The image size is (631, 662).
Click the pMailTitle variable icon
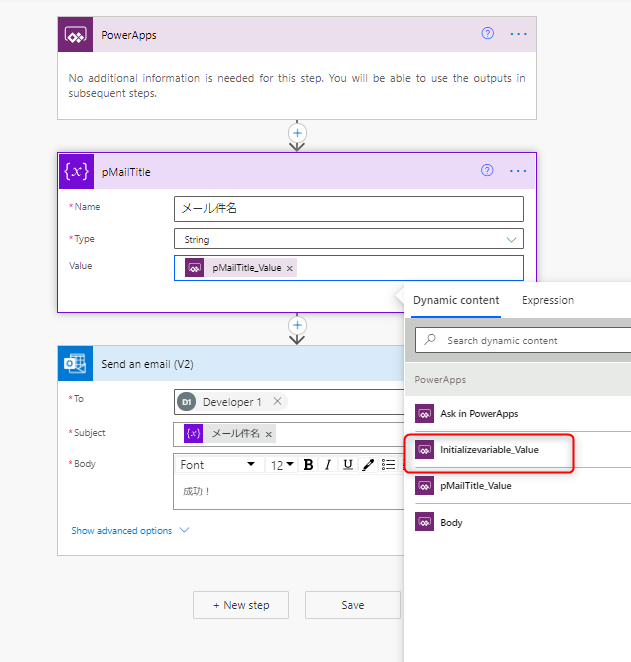coord(76,171)
